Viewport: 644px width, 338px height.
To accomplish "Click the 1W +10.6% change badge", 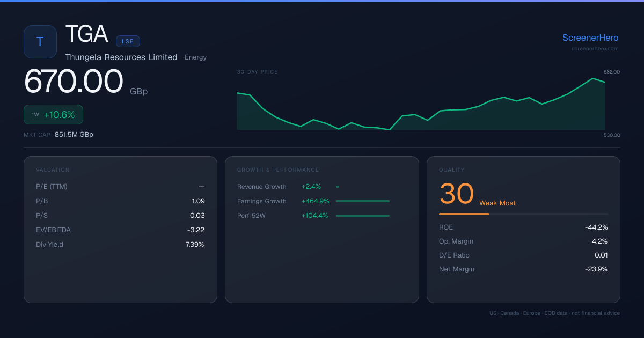I will tap(53, 115).
